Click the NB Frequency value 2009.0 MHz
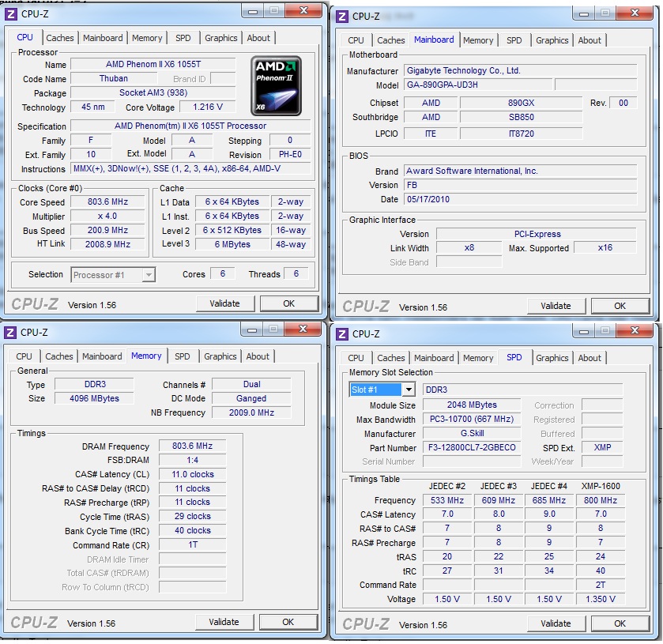This screenshot has width=663, height=644. 251,412
